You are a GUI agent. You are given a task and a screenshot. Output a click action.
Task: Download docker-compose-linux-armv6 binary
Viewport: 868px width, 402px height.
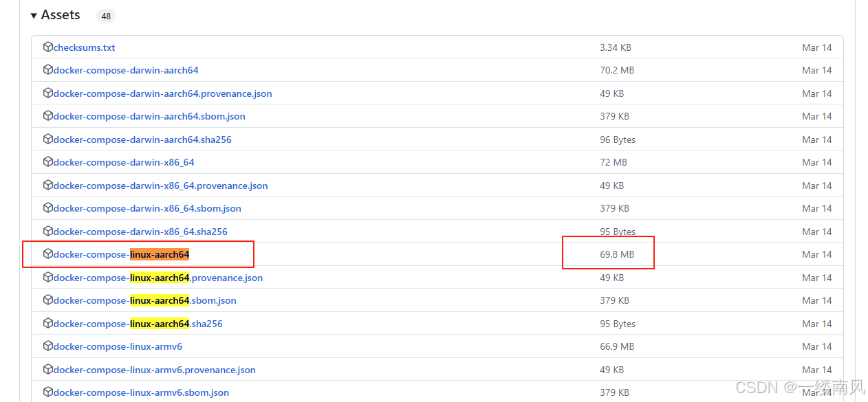[x=118, y=346]
